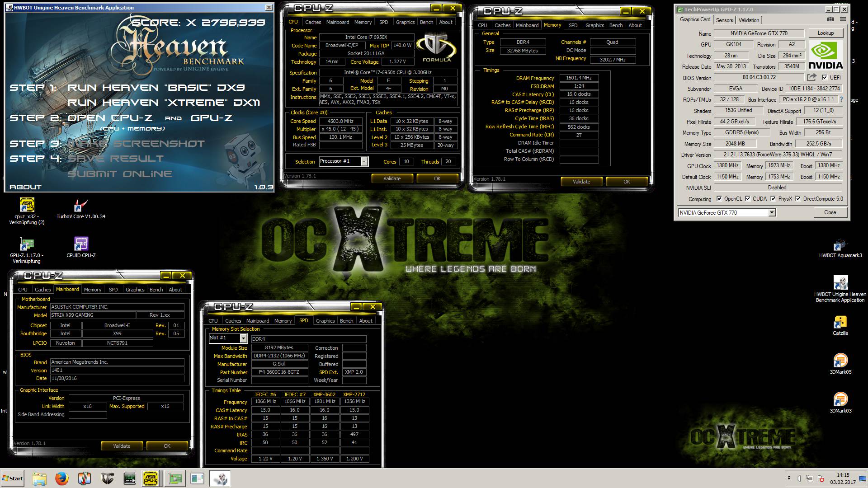
Task: Click Part Number F4-3600C16-8GTZ field
Action: pyautogui.click(x=280, y=372)
